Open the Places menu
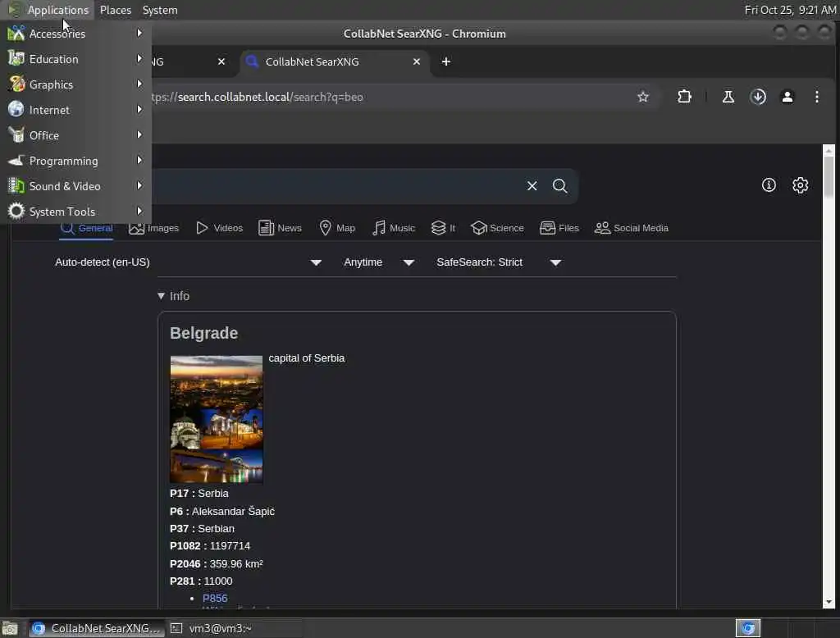Screen dimensions: 840x638 tap(115, 10)
